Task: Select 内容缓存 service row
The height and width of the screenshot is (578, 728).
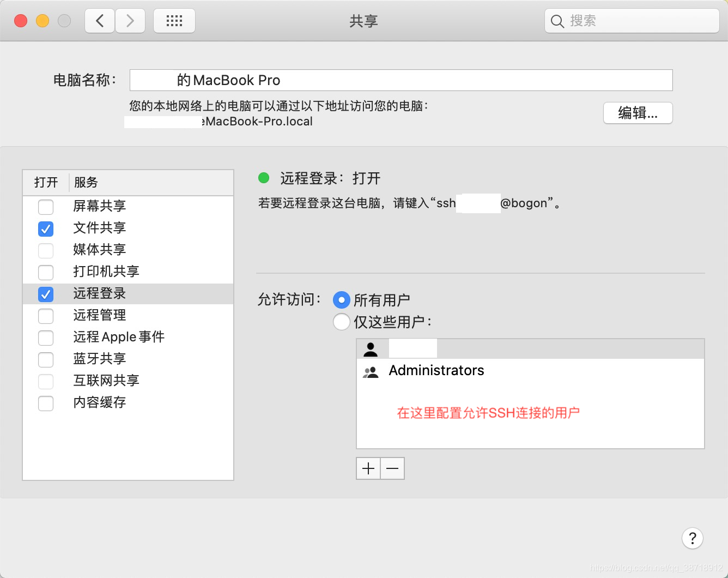Action: click(x=128, y=402)
